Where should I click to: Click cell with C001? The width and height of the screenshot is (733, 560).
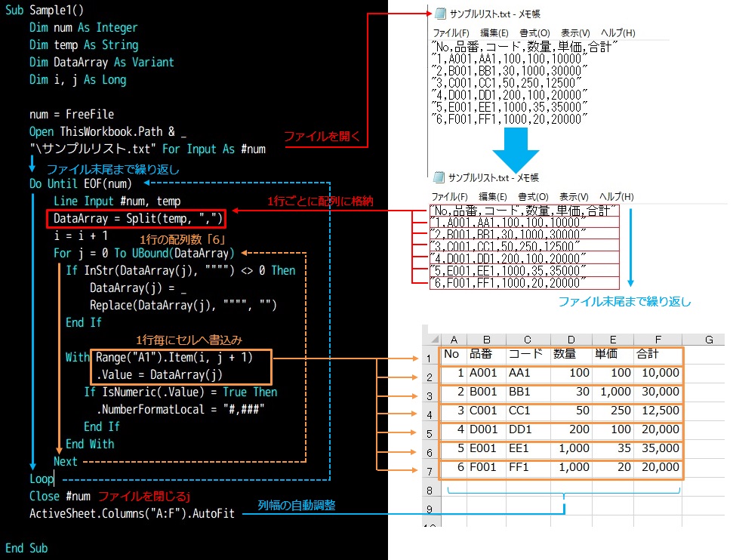486,411
